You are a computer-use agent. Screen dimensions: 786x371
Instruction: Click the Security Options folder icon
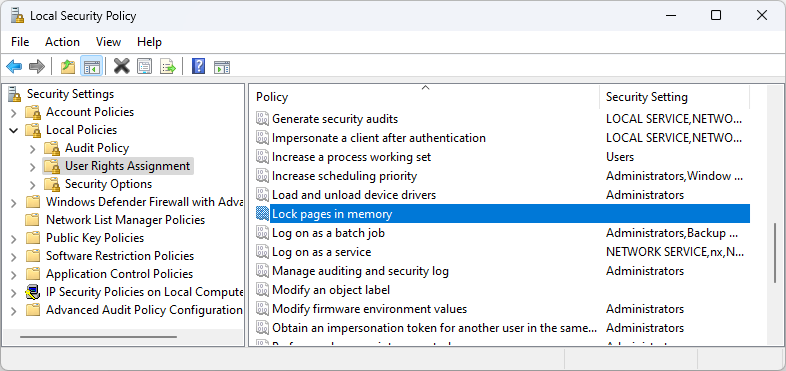pos(52,184)
